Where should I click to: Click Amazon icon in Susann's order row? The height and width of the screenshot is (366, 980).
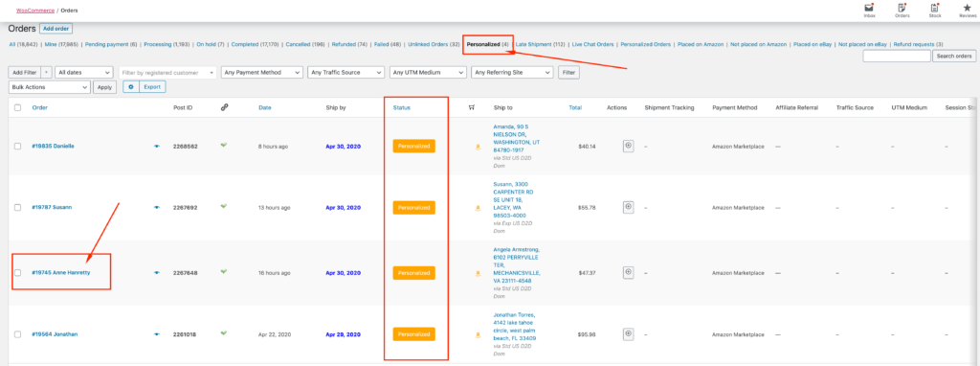click(479, 208)
